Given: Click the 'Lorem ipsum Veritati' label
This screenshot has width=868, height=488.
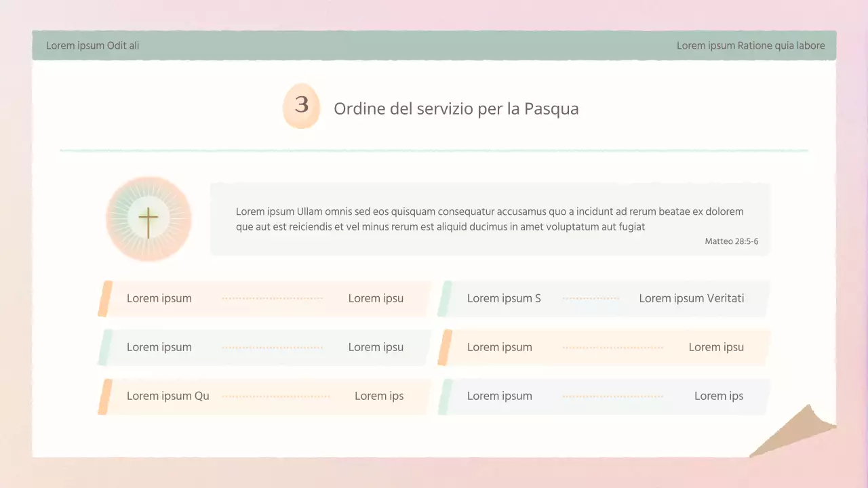Looking at the screenshot, I should coord(691,298).
